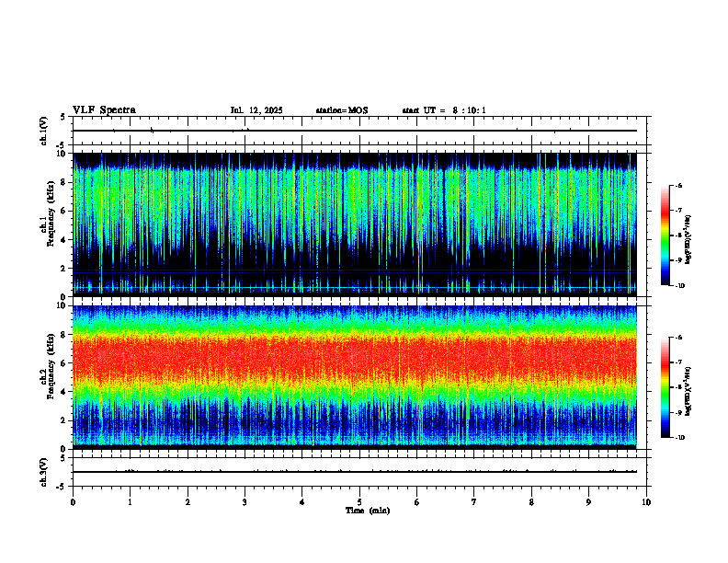
Task: Click the ch.1 color bar unit label
Action: pos(688,240)
